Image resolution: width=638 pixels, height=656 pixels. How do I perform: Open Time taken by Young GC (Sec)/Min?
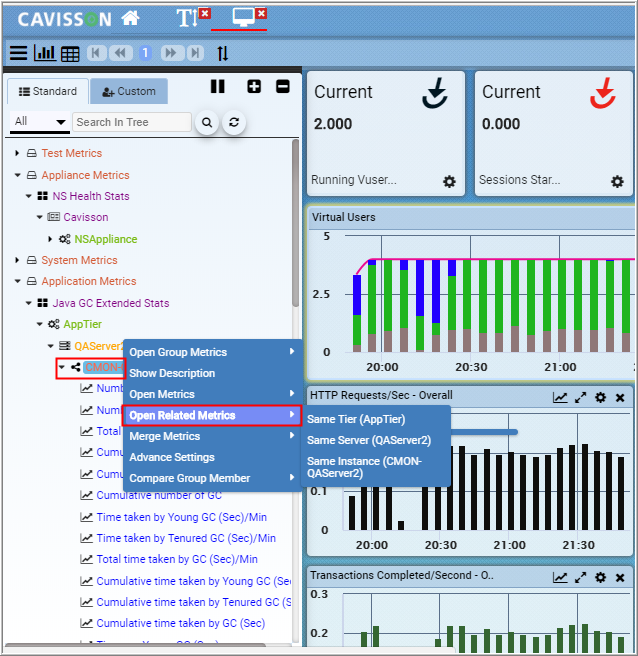click(182, 517)
